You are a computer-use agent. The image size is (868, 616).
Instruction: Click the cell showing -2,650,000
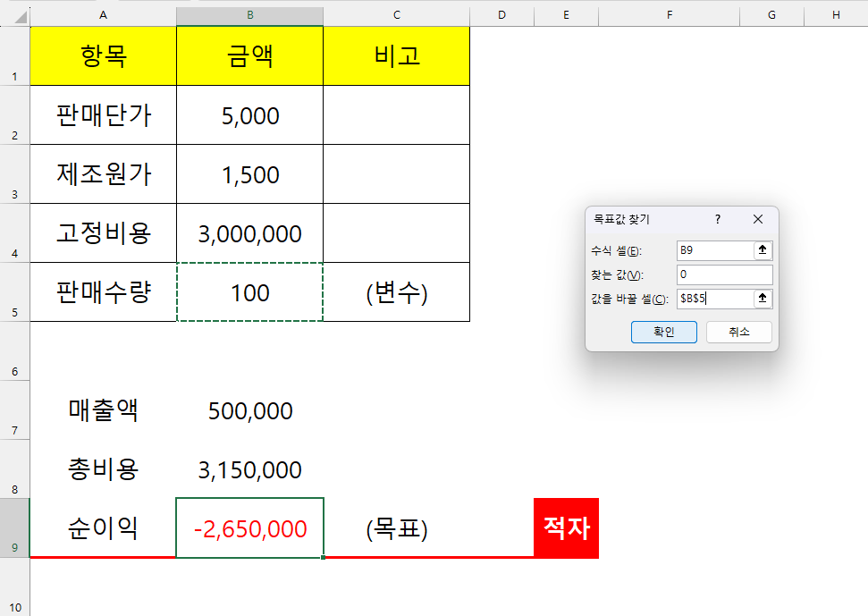(x=249, y=528)
